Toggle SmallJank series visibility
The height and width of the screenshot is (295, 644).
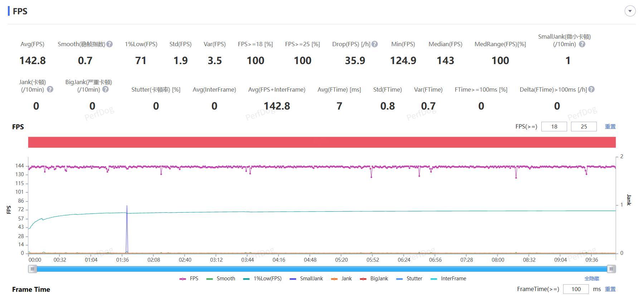click(306, 279)
